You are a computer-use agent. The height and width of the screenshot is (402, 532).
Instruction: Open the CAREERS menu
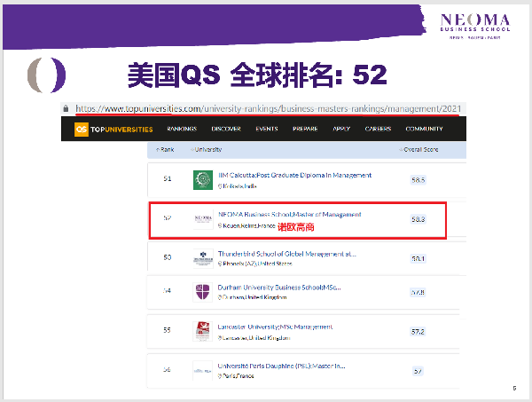click(378, 129)
